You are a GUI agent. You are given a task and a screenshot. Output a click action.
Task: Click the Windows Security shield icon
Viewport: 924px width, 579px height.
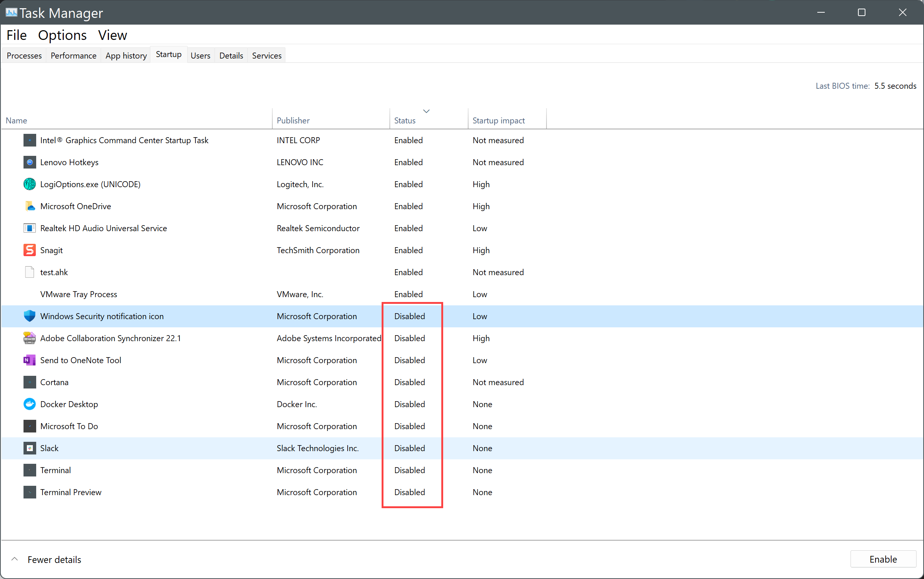click(29, 316)
